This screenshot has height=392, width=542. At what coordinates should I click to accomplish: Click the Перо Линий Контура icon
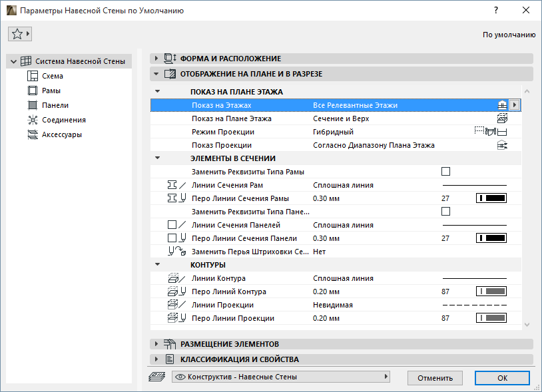pos(176,292)
